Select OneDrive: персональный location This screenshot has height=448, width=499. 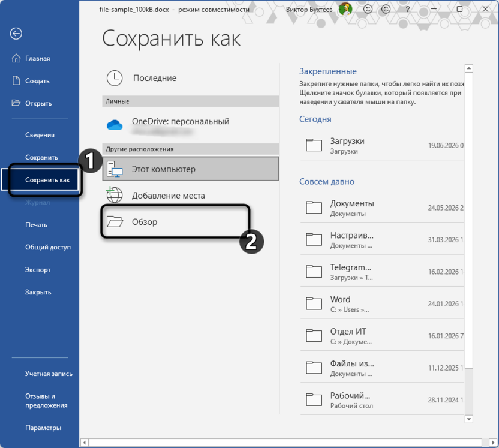[x=191, y=125]
